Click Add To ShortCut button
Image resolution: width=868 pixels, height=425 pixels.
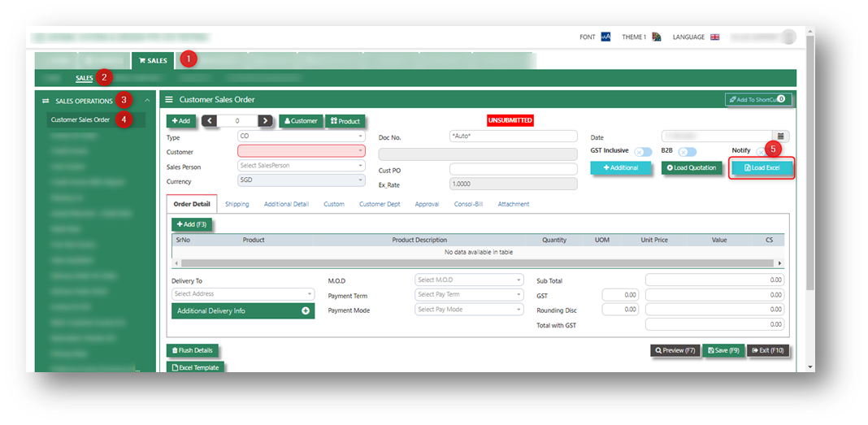coord(758,100)
